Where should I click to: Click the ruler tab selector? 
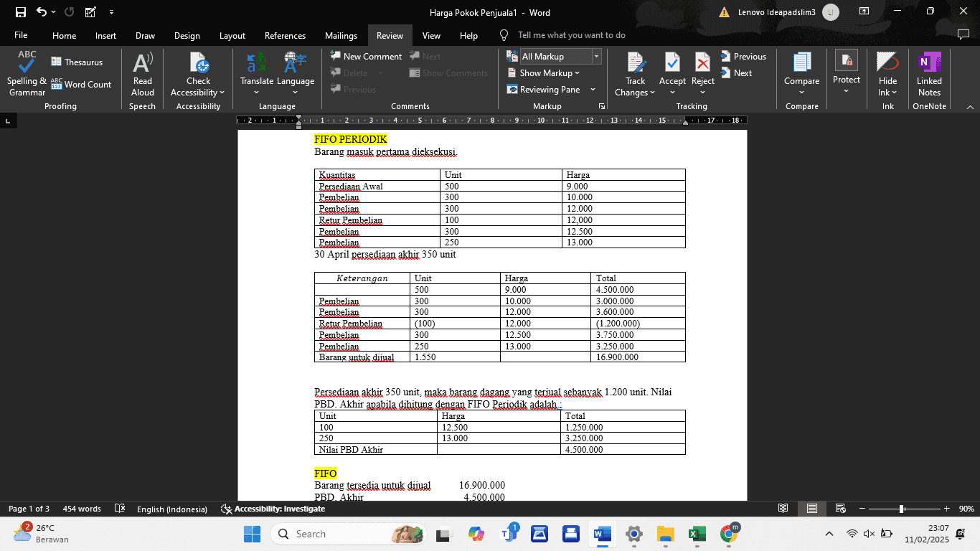8,121
